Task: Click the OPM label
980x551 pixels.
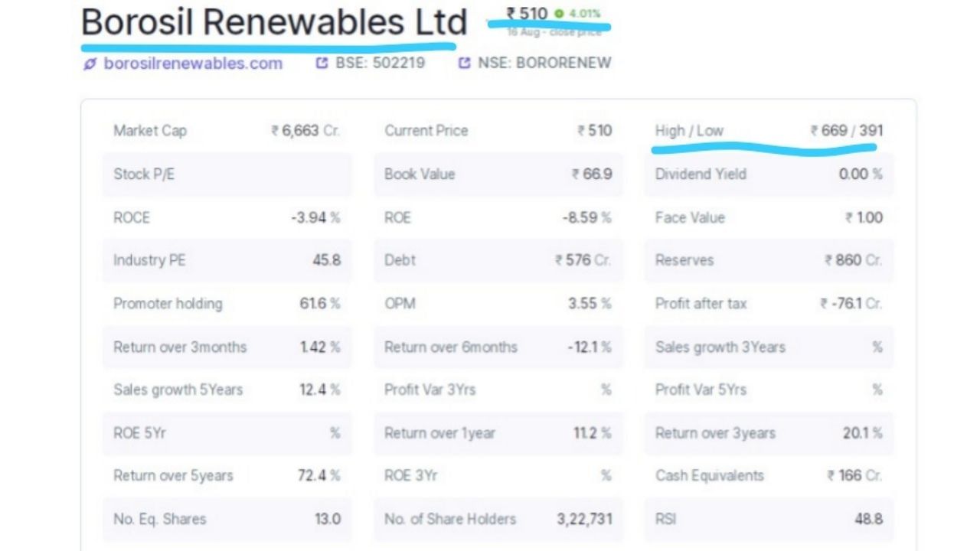Action: coord(400,305)
